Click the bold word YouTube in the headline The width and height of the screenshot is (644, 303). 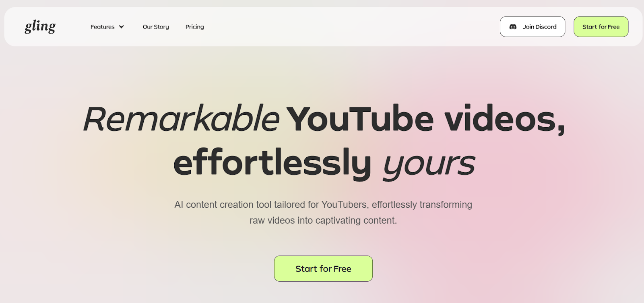pos(360,119)
